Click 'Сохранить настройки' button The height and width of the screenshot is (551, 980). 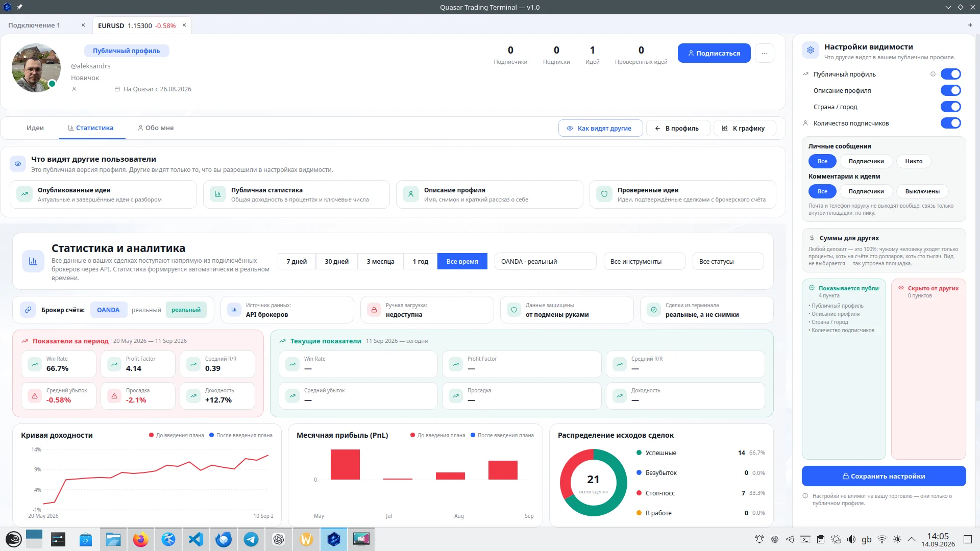(884, 476)
